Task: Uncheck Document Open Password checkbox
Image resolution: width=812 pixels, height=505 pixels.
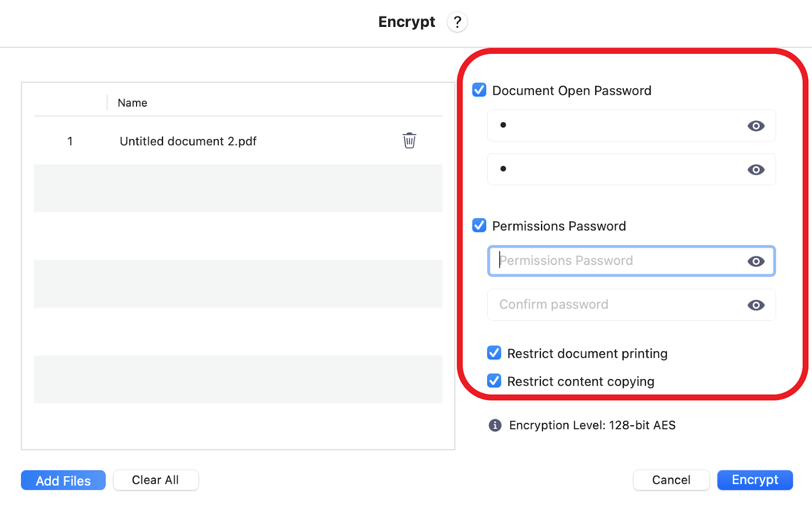Action: [x=479, y=90]
